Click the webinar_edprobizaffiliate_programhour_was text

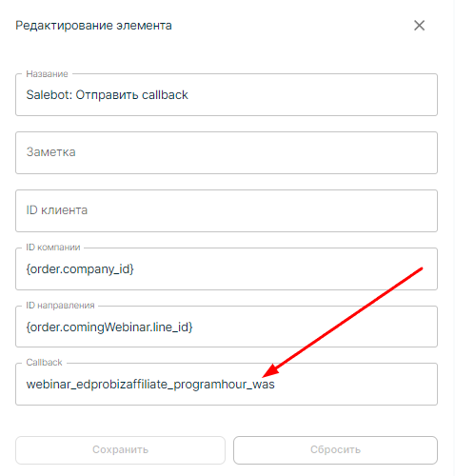point(150,385)
